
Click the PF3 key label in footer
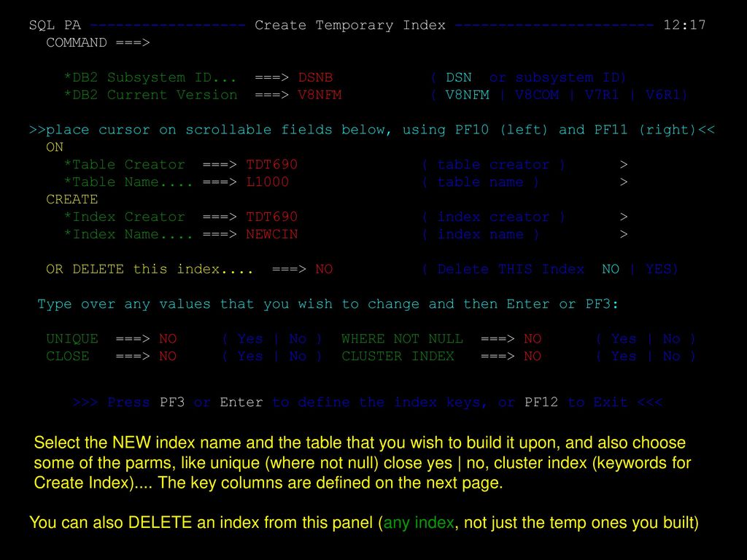pos(172,402)
